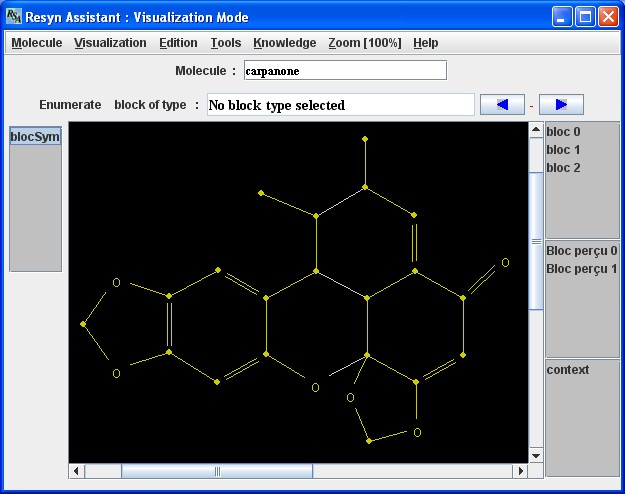The height and width of the screenshot is (494, 625).
Task: Click the block type field showing No block type selected
Action: [341, 105]
